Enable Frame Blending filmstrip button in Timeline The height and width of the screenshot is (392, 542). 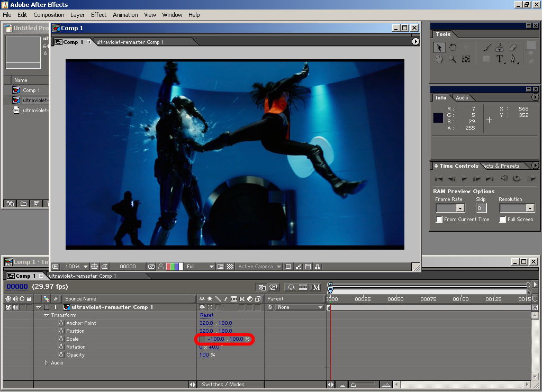pyautogui.click(x=303, y=287)
